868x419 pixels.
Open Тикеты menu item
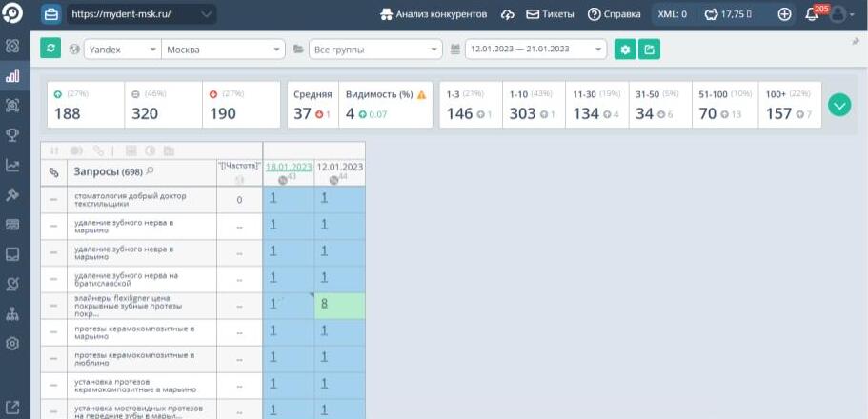point(550,14)
